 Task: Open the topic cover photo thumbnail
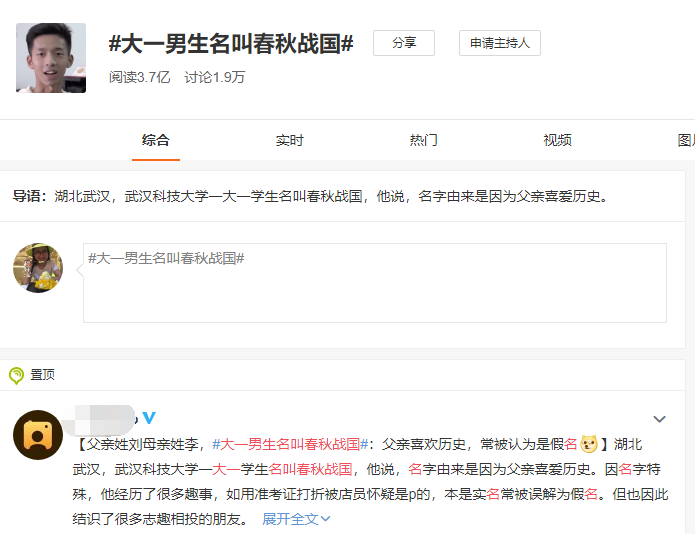click(51, 58)
